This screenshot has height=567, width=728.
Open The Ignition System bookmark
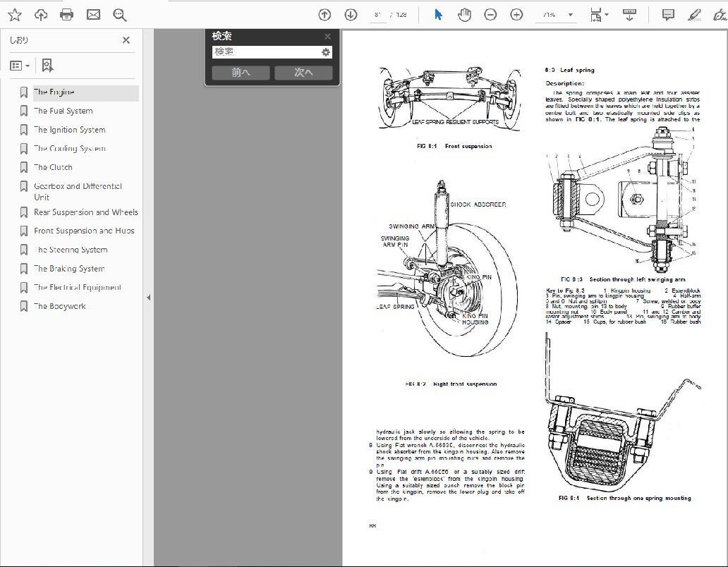[x=70, y=130]
